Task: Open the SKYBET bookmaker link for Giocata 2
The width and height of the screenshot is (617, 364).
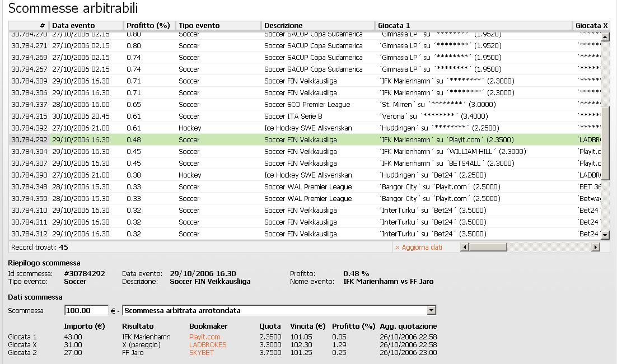Action: coord(202,353)
